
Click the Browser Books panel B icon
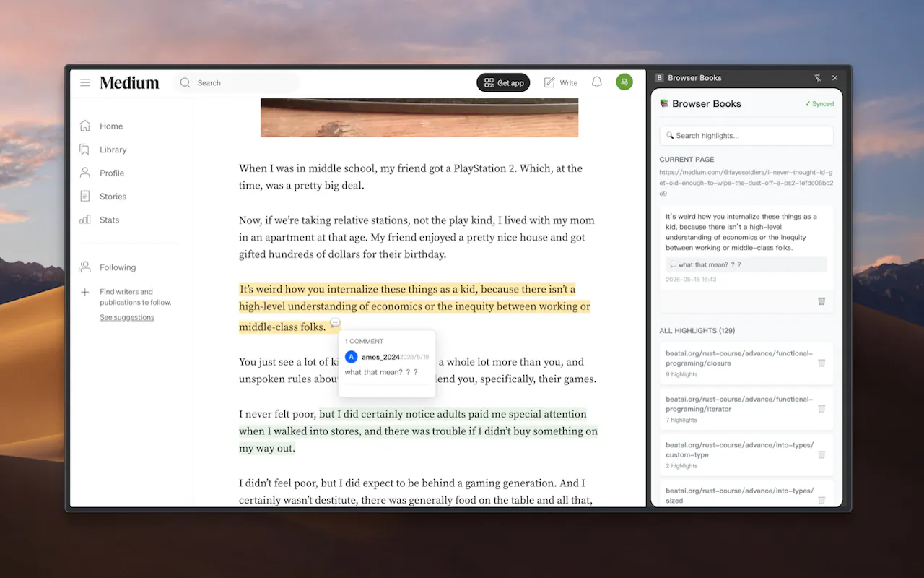pos(660,78)
